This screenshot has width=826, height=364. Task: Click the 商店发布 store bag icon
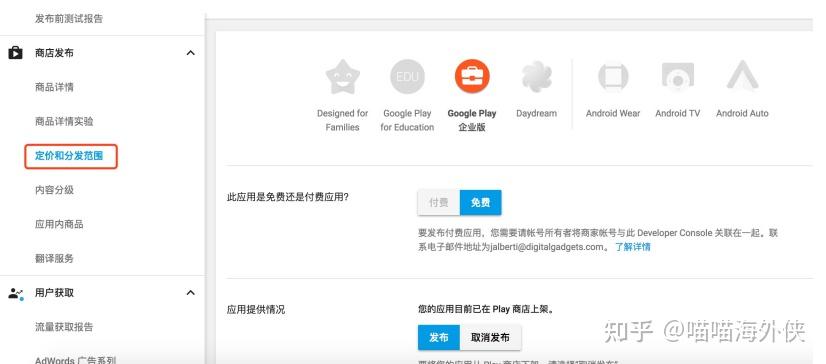[x=15, y=53]
